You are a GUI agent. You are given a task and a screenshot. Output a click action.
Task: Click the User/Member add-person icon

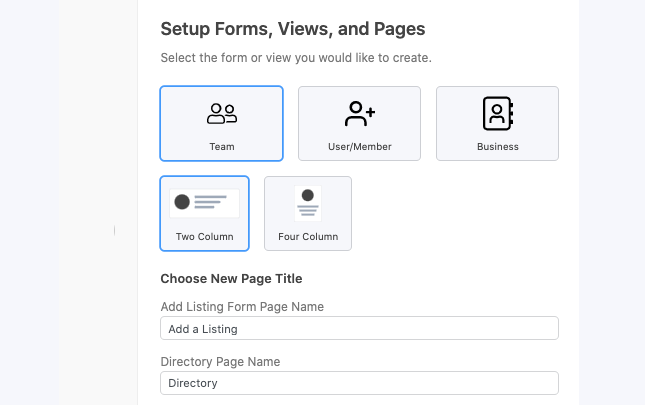360,113
